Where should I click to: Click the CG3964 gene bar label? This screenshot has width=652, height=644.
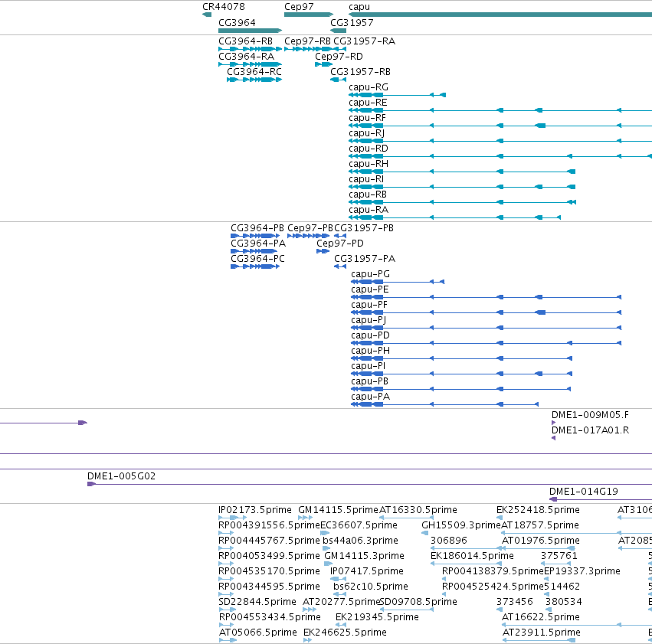(x=237, y=22)
